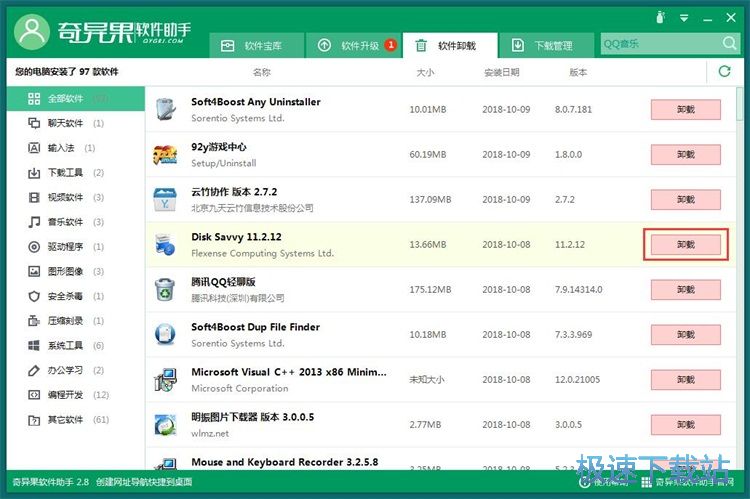
Task: Select 办公学习 category
Action: click(x=76, y=370)
